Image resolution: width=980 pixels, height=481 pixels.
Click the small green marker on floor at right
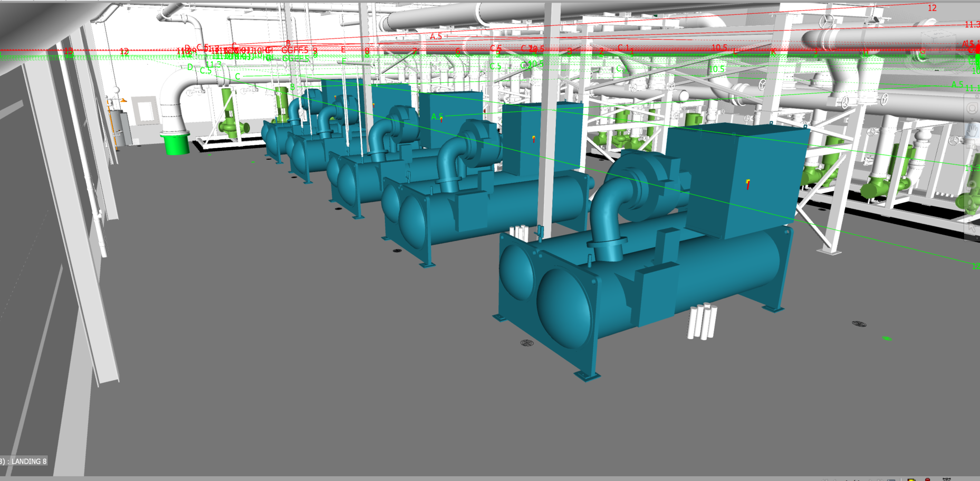[x=887, y=338]
